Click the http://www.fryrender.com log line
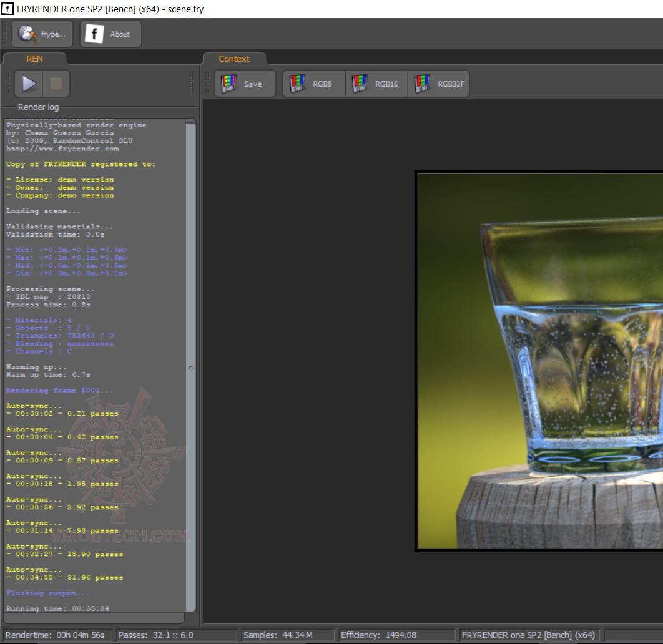Image resolution: width=663 pixels, height=644 pixels. [x=62, y=149]
